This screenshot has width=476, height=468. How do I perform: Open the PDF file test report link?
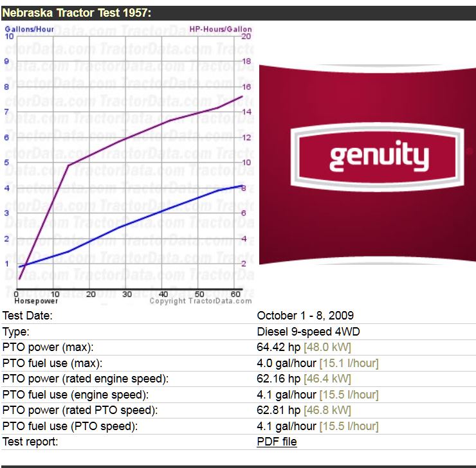[277, 442]
